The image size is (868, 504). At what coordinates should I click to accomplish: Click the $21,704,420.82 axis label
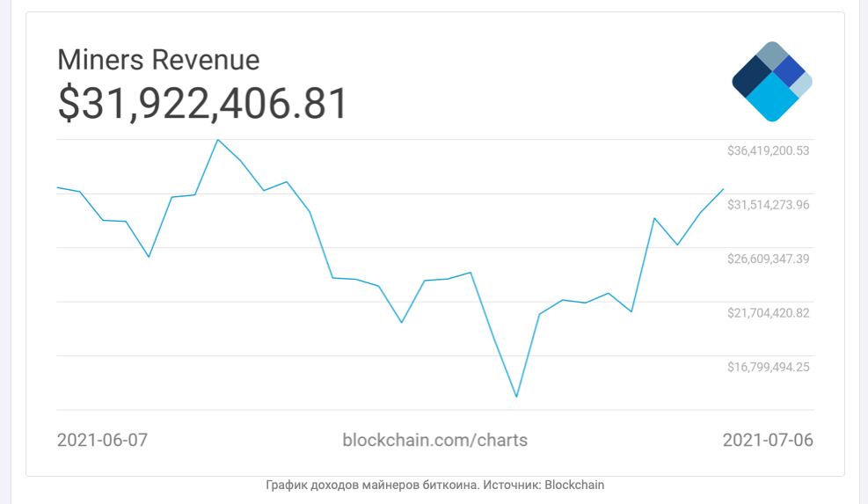[x=768, y=312]
